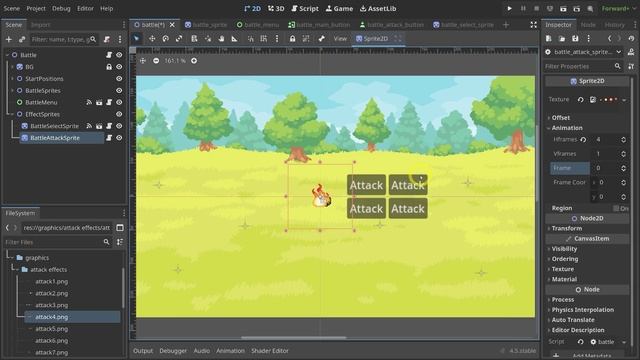Toggle visibility of BattleMenu node
Viewport: 640px width, 360px height.
pos(119,102)
